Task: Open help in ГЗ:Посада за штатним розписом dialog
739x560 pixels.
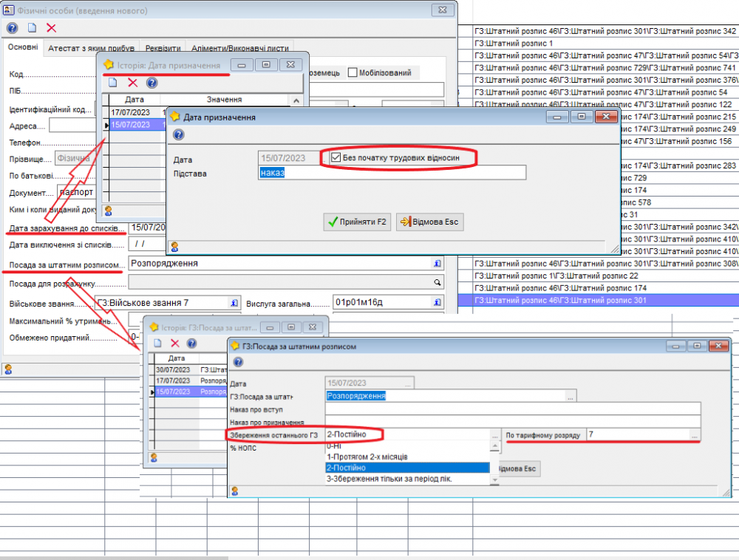Action: click(238, 362)
